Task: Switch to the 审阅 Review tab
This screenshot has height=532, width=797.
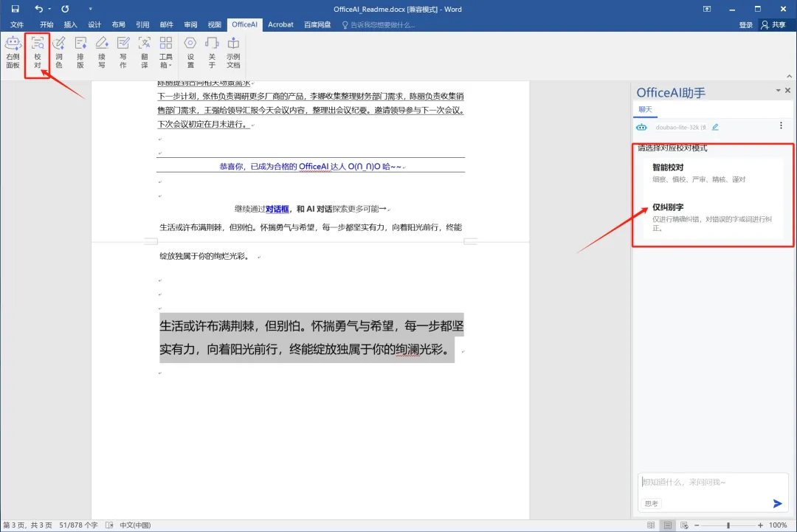Action: [x=190, y=24]
